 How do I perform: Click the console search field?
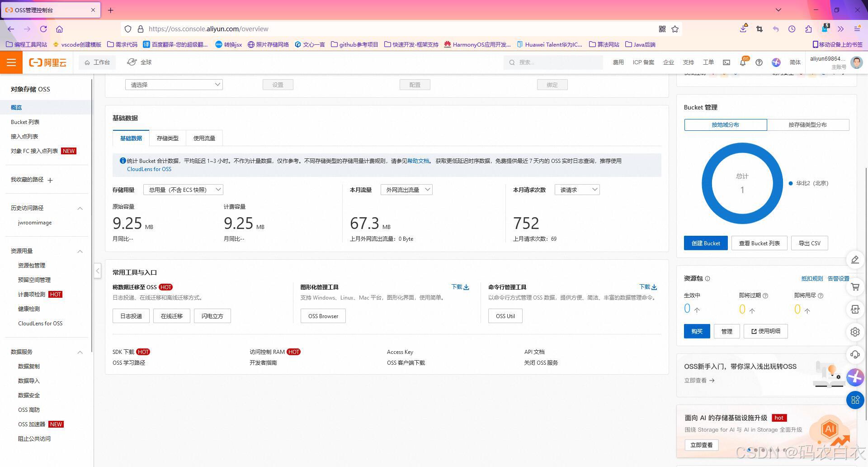pos(553,62)
